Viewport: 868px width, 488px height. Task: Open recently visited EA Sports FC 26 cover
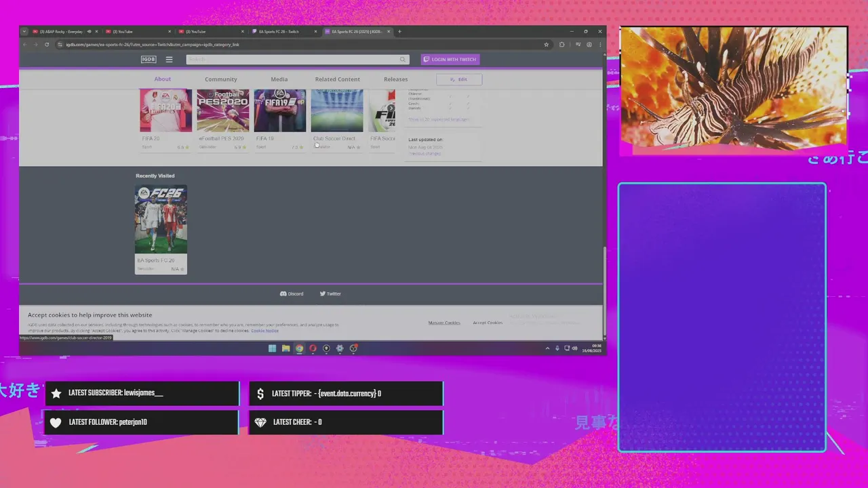click(161, 220)
